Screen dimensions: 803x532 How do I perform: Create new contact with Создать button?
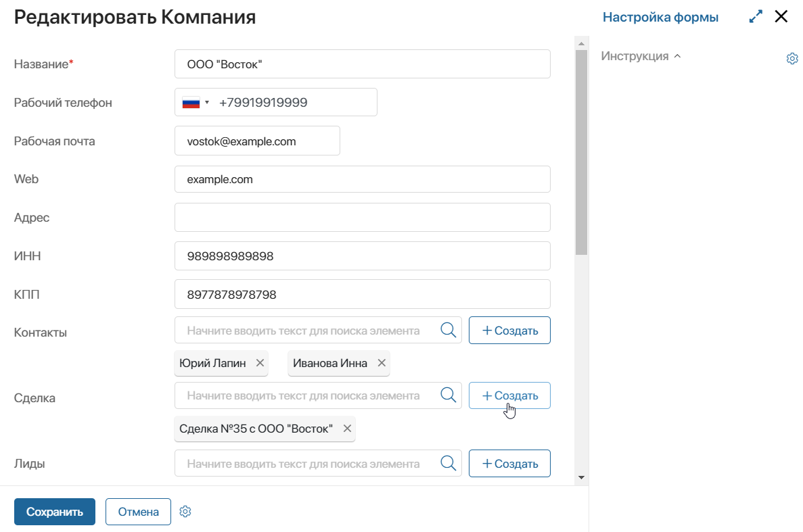pyautogui.click(x=509, y=330)
